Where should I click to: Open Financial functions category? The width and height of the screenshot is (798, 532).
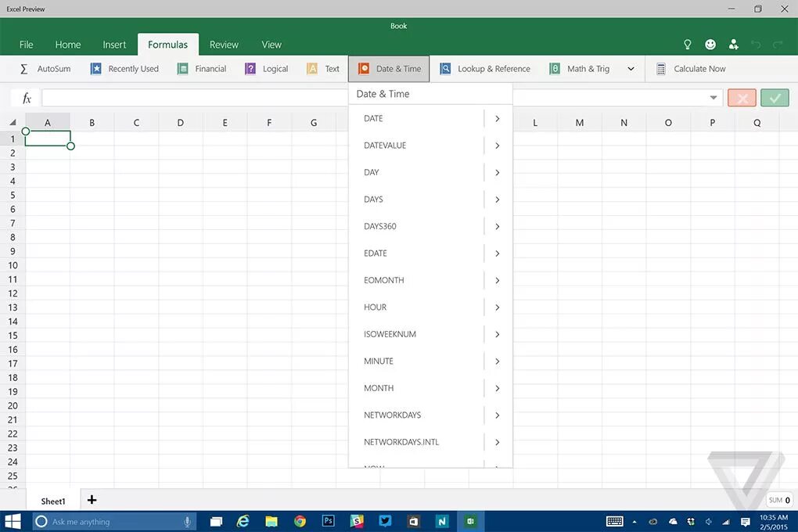[202, 69]
